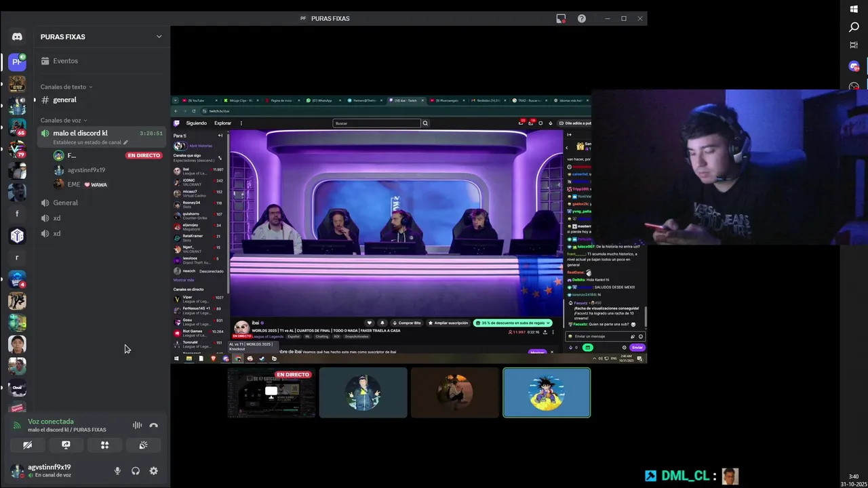
Task: Expand PURAS FIXAS server menu
Action: click(159, 37)
